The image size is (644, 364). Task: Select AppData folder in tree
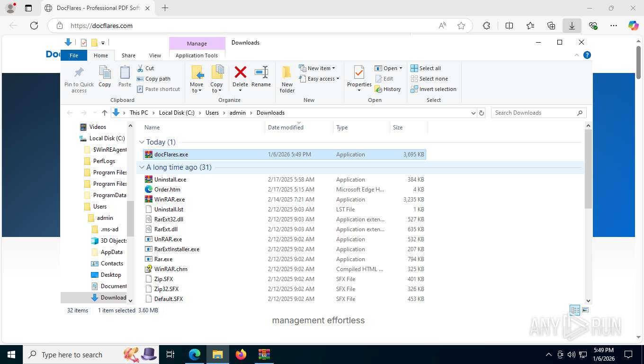pos(108,252)
